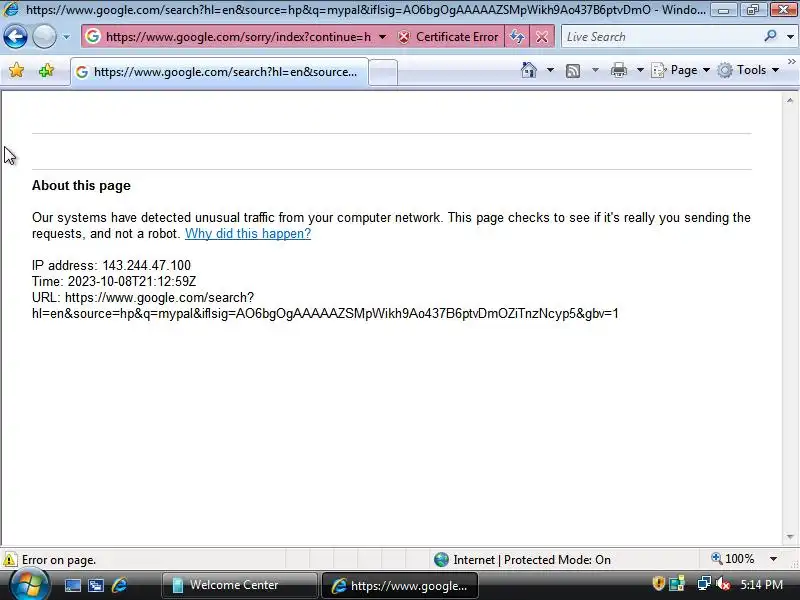Select the google.com search tab

[x=219, y=72]
